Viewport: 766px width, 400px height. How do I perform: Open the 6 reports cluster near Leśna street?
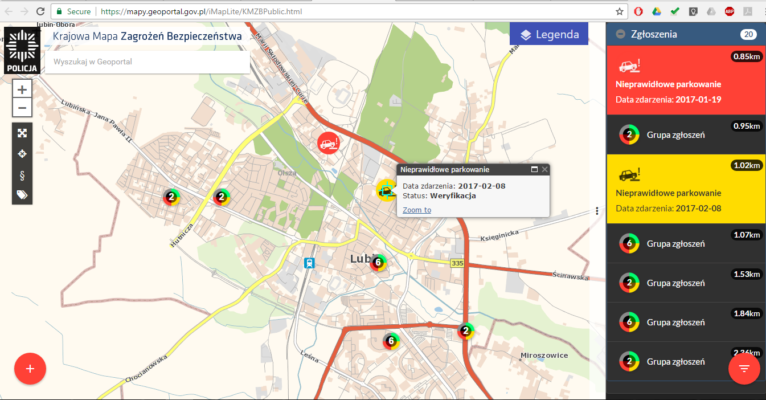tap(391, 341)
